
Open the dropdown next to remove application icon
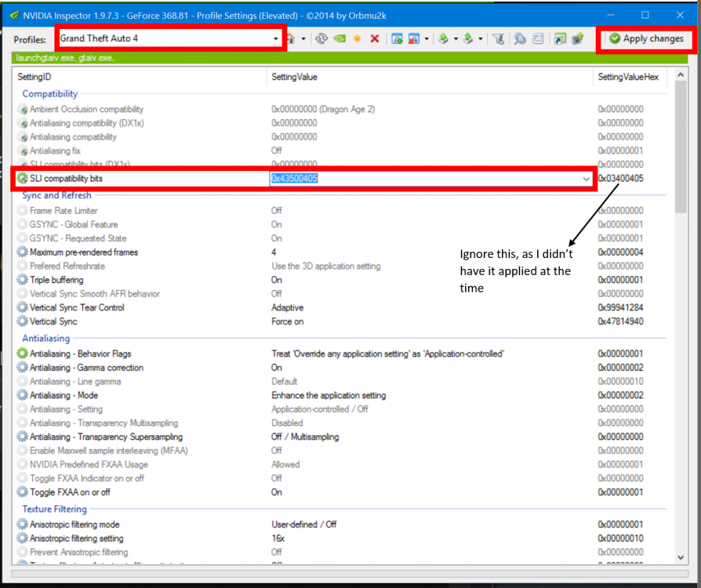pyautogui.click(x=427, y=39)
